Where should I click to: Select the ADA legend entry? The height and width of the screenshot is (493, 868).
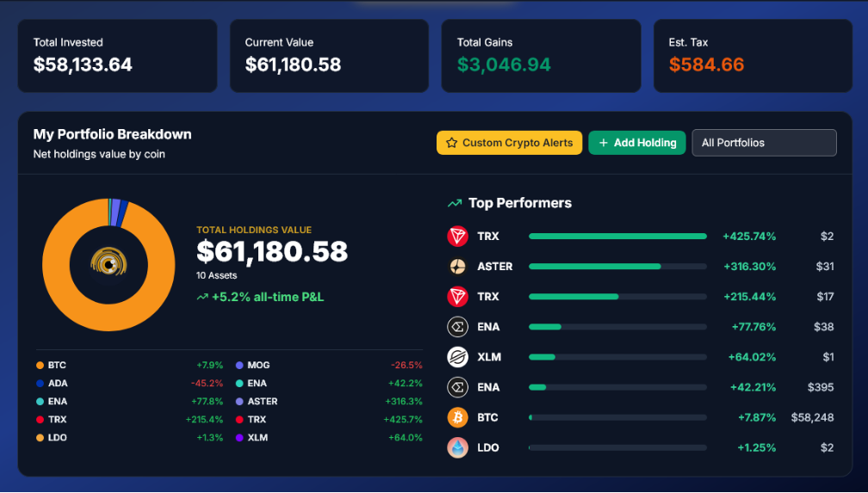[129, 384]
